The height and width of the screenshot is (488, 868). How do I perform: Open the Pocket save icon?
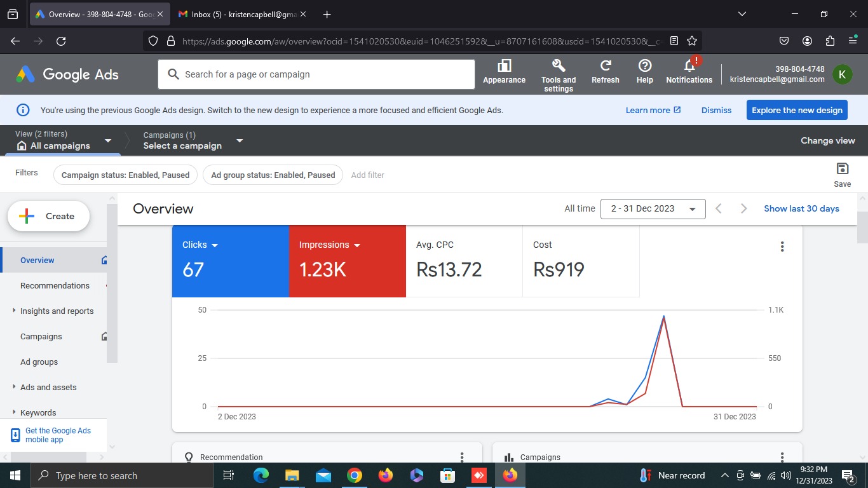[784, 41]
